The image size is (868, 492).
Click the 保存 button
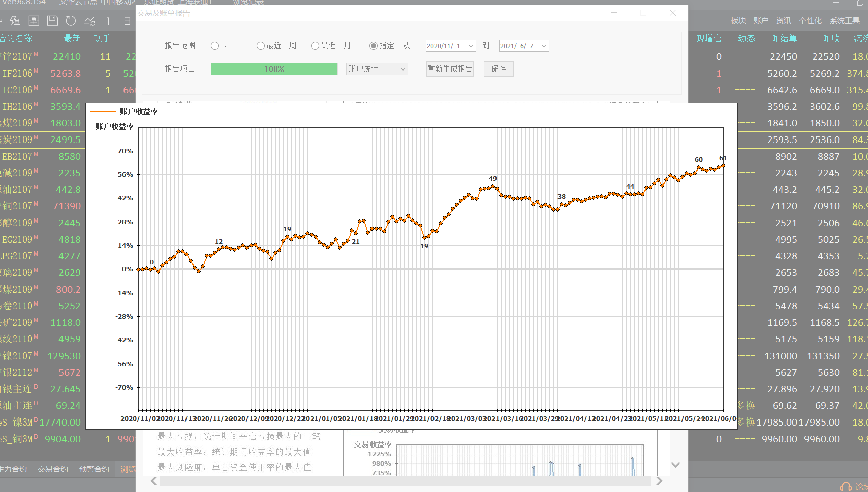click(499, 69)
